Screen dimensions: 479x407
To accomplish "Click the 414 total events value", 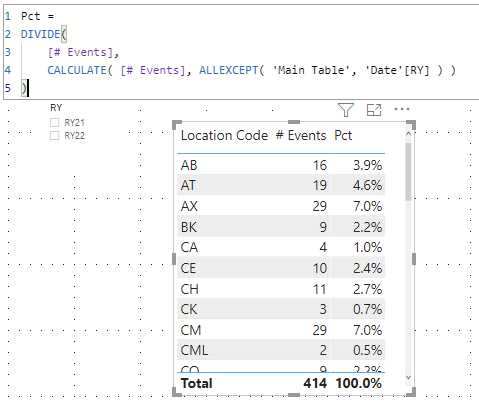I will (315, 383).
